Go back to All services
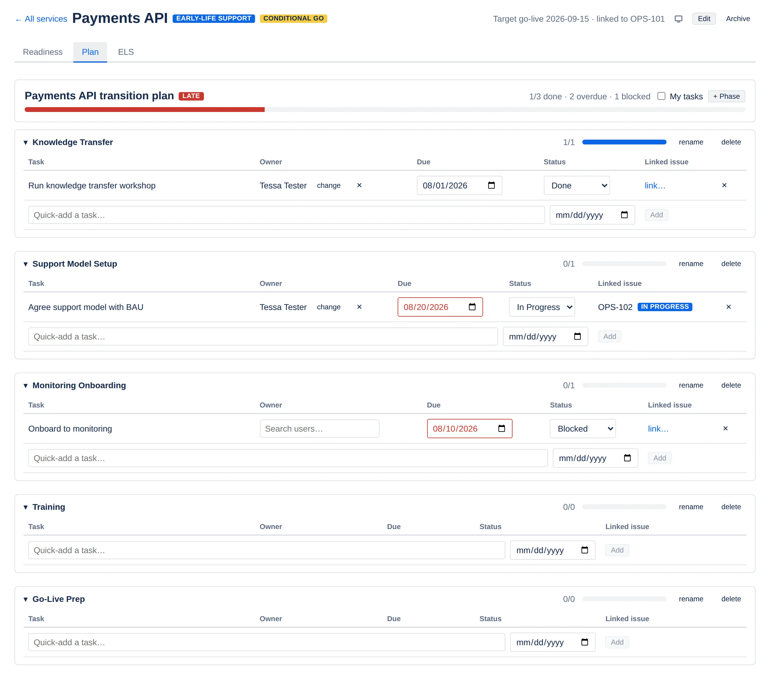The height and width of the screenshot is (700, 770). [x=41, y=19]
